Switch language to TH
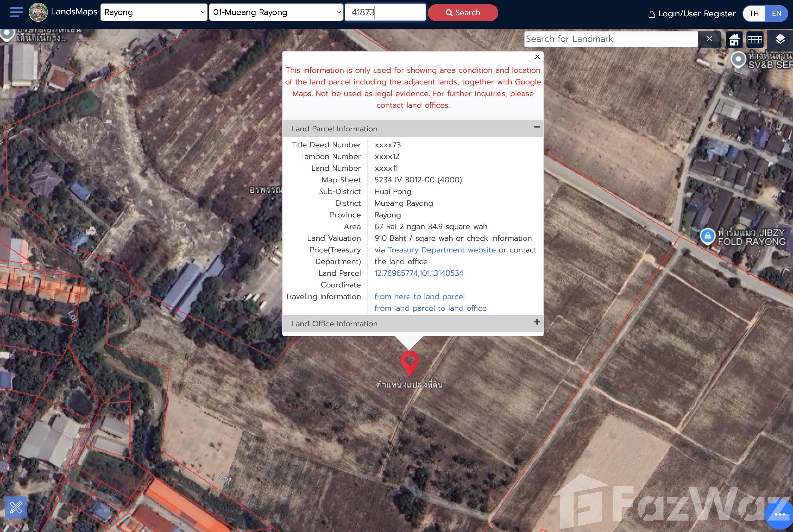Image resolution: width=793 pixels, height=532 pixels. click(754, 13)
